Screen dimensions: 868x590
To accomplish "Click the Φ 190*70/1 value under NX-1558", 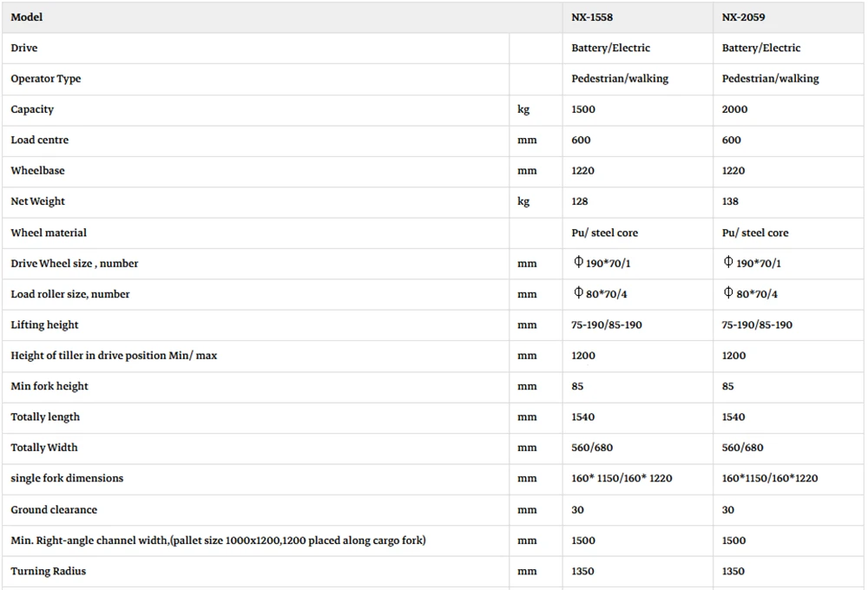I will [602, 263].
